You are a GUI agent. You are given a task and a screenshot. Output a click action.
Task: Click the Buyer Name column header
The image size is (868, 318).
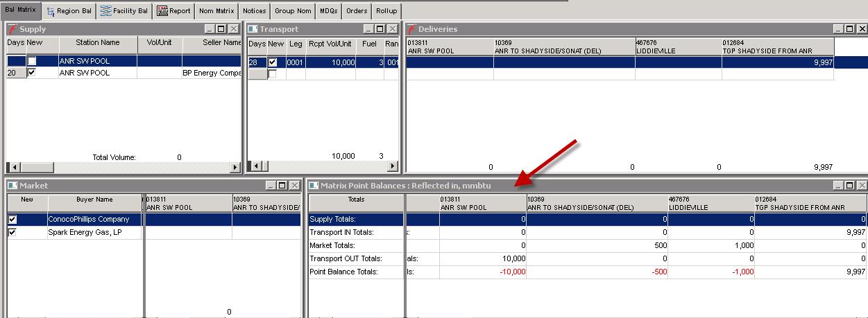[94, 200]
